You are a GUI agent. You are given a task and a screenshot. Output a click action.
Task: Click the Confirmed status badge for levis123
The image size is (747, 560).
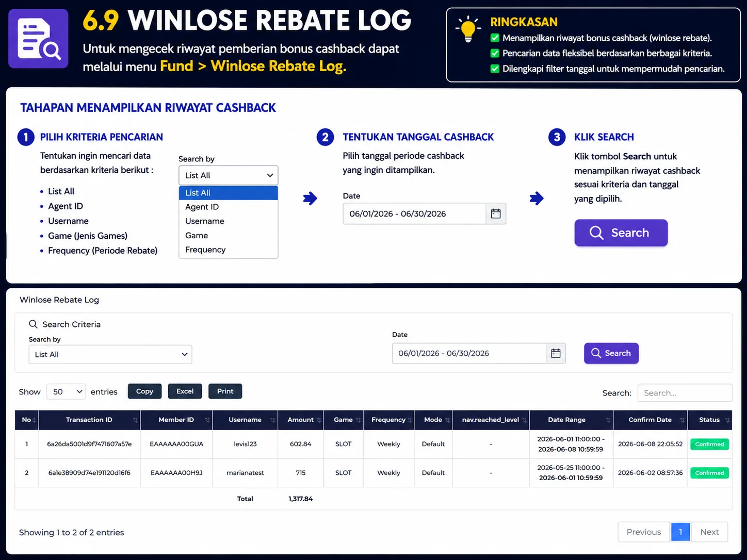point(709,444)
